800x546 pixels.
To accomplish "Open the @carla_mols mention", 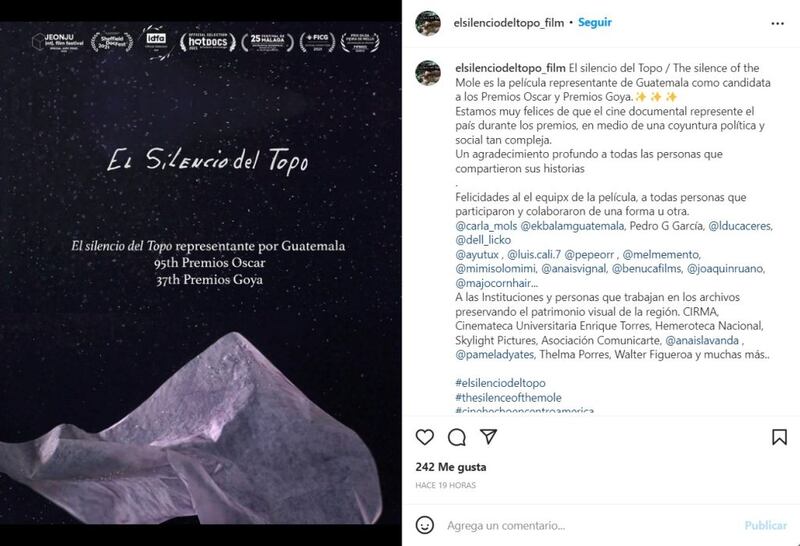I will (x=486, y=226).
